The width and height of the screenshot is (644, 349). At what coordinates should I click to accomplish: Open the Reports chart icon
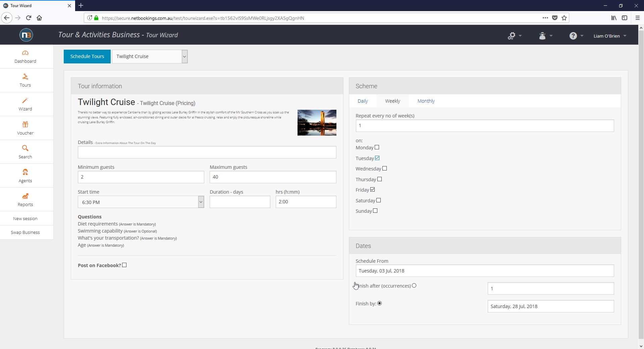[25, 196]
